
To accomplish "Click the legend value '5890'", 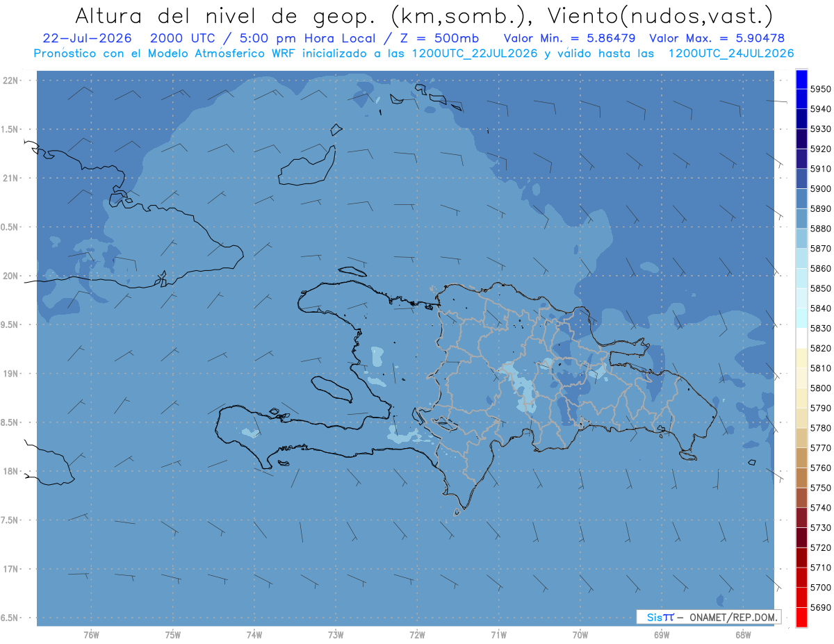I will click(x=821, y=208).
